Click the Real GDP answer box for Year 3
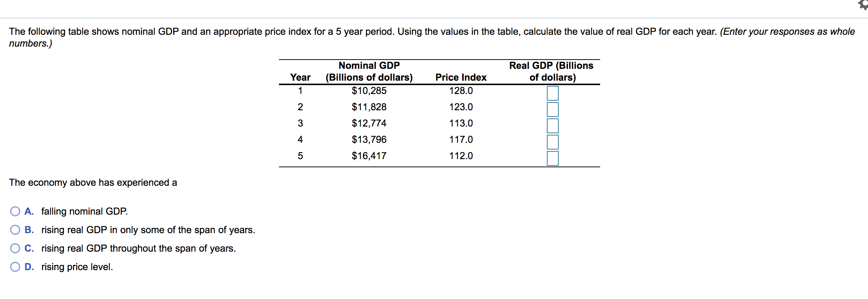This screenshot has width=868, height=299. [x=552, y=125]
